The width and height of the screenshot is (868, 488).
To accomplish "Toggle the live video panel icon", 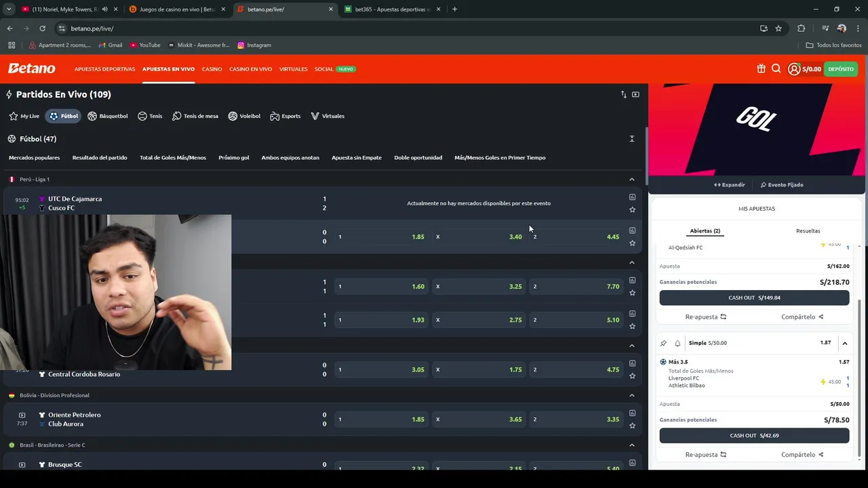I will [x=635, y=94].
